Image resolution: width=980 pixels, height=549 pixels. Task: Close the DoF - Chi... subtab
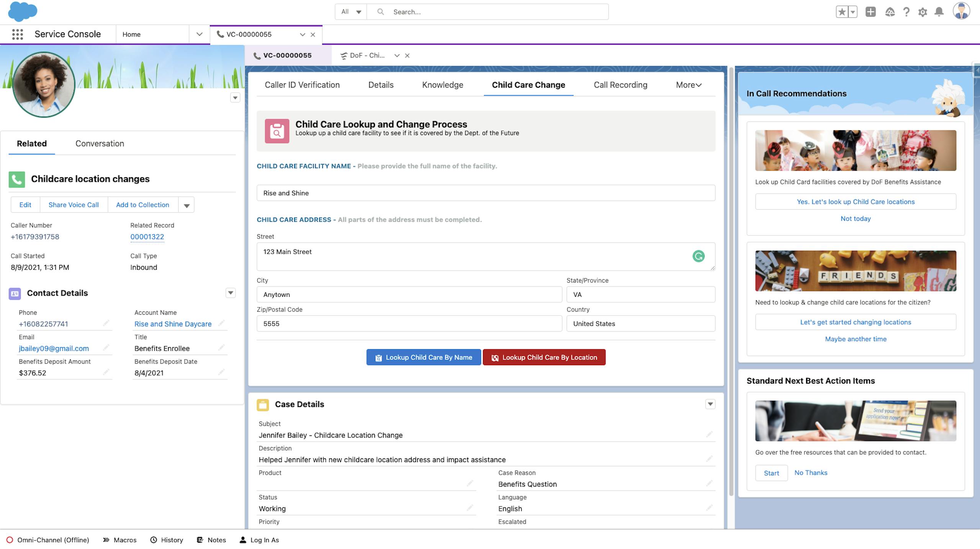pos(407,56)
